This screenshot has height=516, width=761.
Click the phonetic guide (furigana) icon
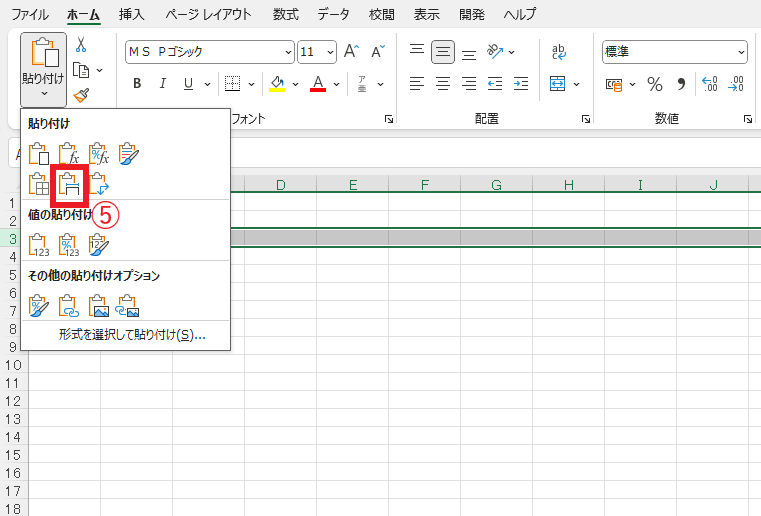pos(362,84)
